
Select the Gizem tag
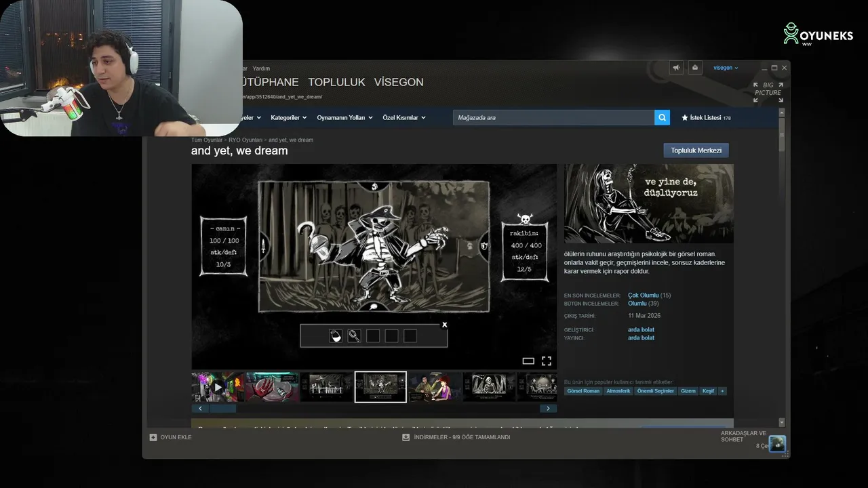(688, 391)
